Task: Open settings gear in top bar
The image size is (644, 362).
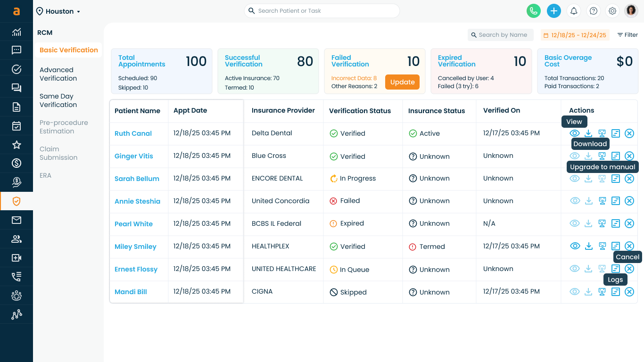Action: coord(612,11)
